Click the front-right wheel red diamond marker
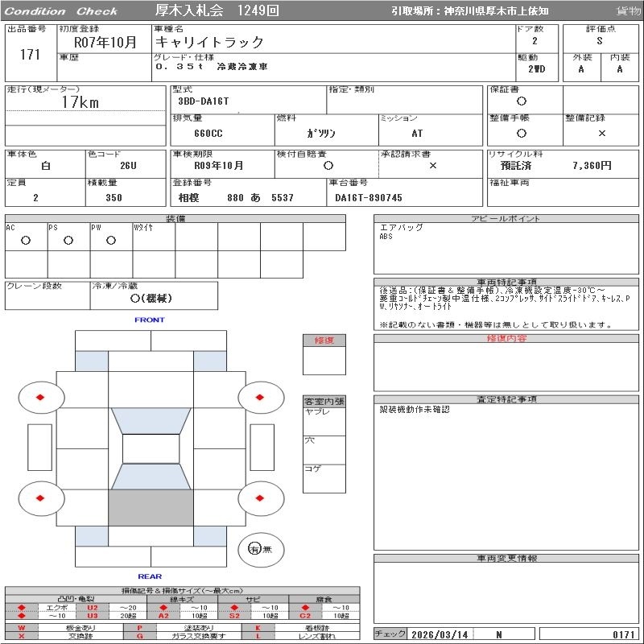The height and width of the screenshot is (644, 644). click(260, 397)
